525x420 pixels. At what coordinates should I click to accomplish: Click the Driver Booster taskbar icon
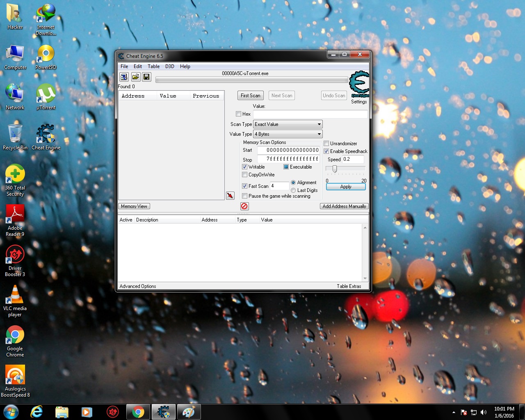(x=112, y=412)
